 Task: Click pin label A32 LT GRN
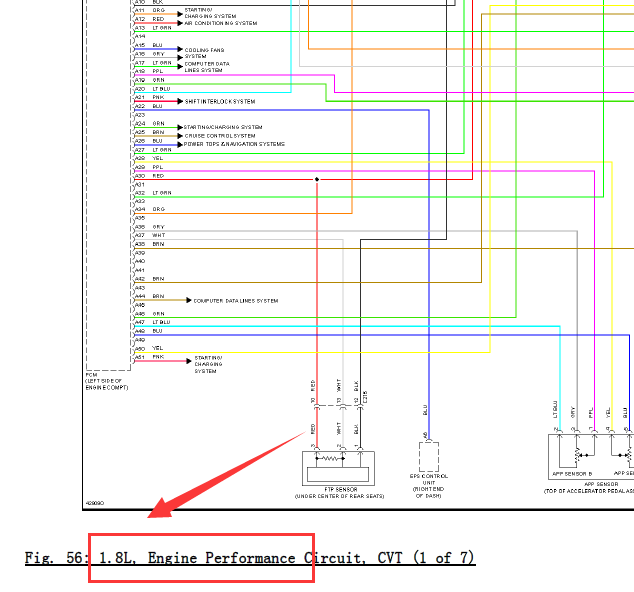point(153,193)
